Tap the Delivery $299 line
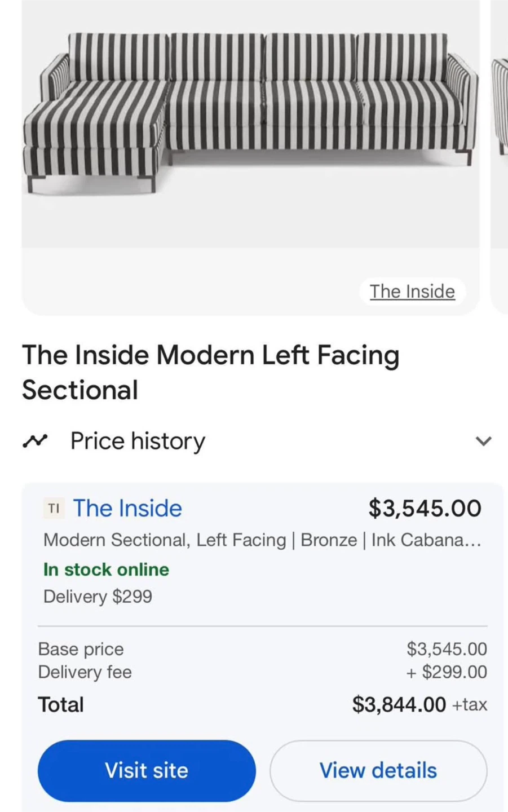508x812 pixels. [98, 597]
